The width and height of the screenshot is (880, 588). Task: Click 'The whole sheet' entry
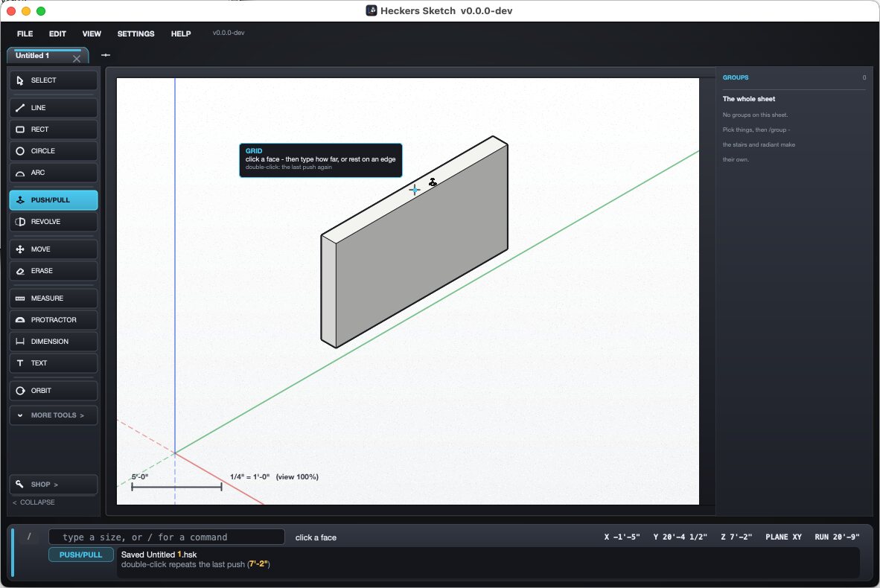749,99
